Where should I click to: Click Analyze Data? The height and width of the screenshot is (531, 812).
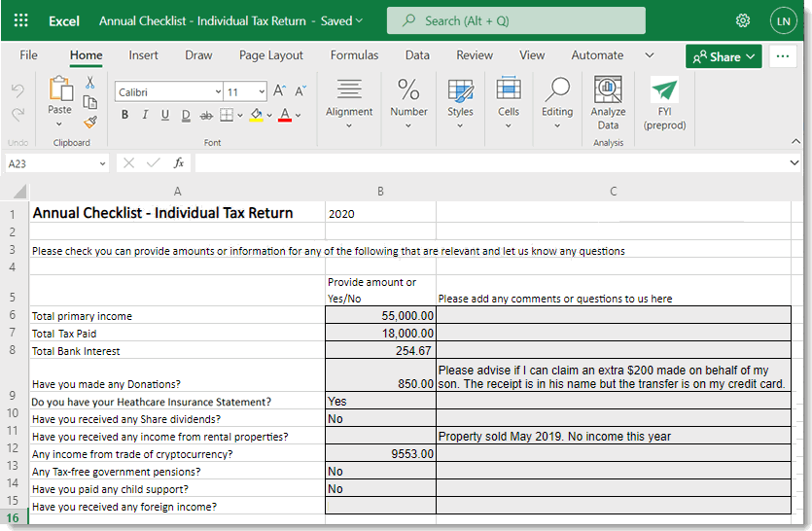(x=608, y=102)
